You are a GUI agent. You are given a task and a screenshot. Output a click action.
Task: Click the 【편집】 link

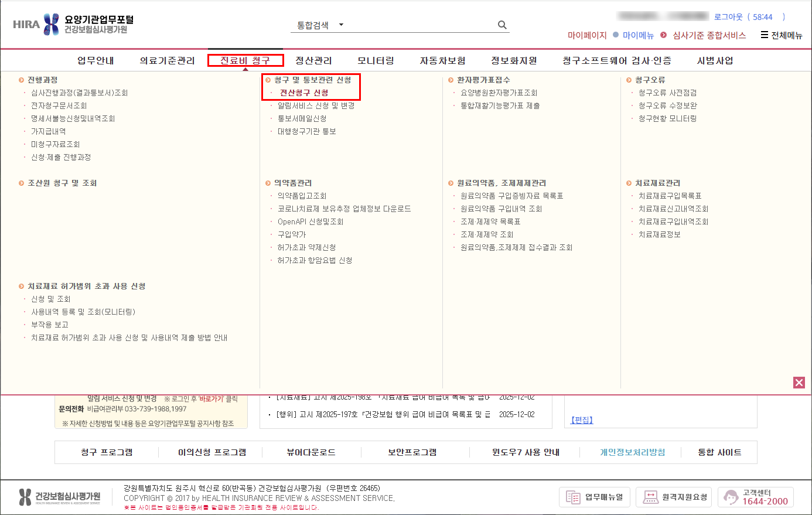(582, 420)
